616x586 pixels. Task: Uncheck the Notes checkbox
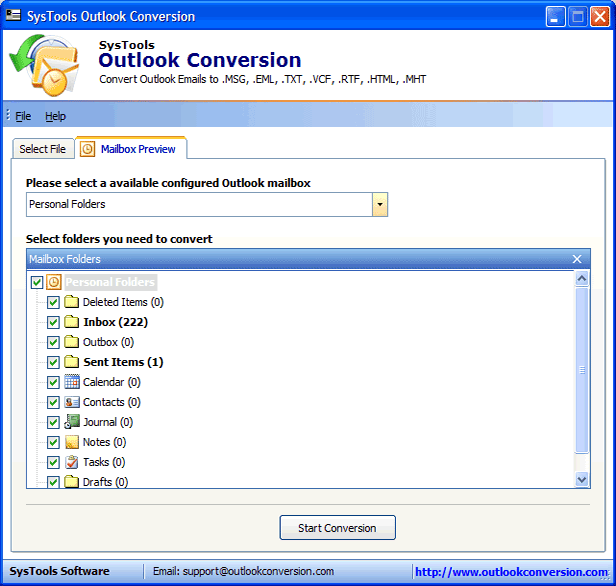(53, 443)
